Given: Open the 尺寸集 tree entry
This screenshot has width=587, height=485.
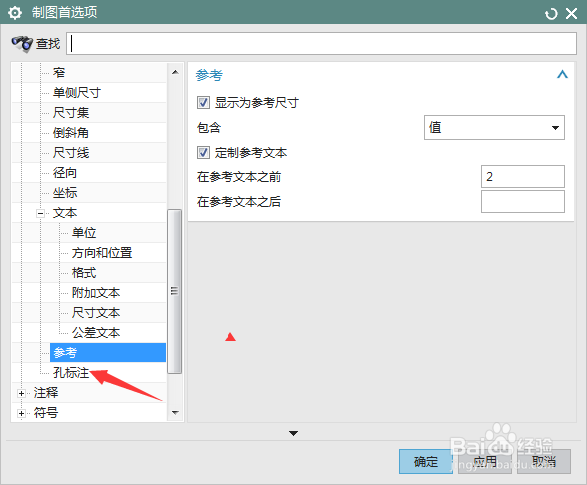Looking at the screenshot, I should point(71,113).
